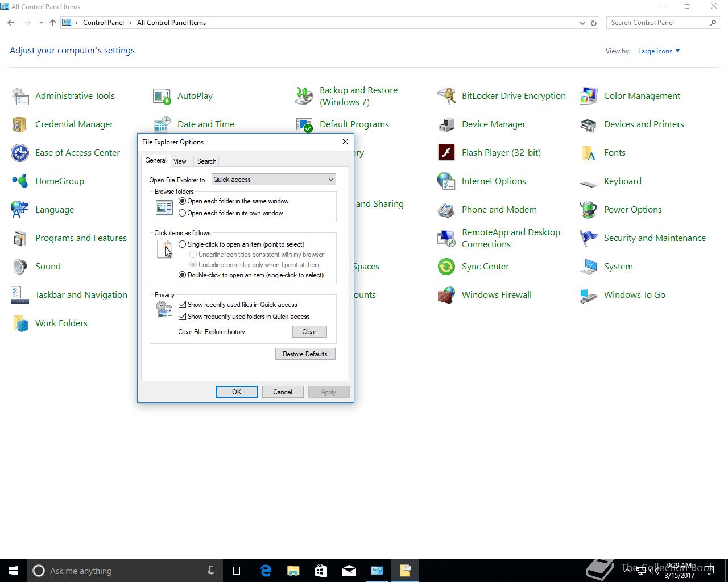Open the Windows To Go icon
Viewport: 728px width, 582px height.
coord(589,295)
